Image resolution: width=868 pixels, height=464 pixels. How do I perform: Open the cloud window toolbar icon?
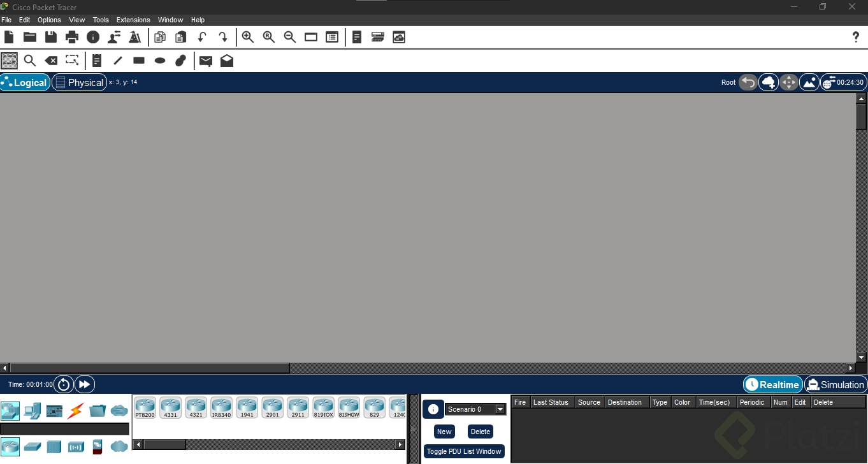pos(399,37)
